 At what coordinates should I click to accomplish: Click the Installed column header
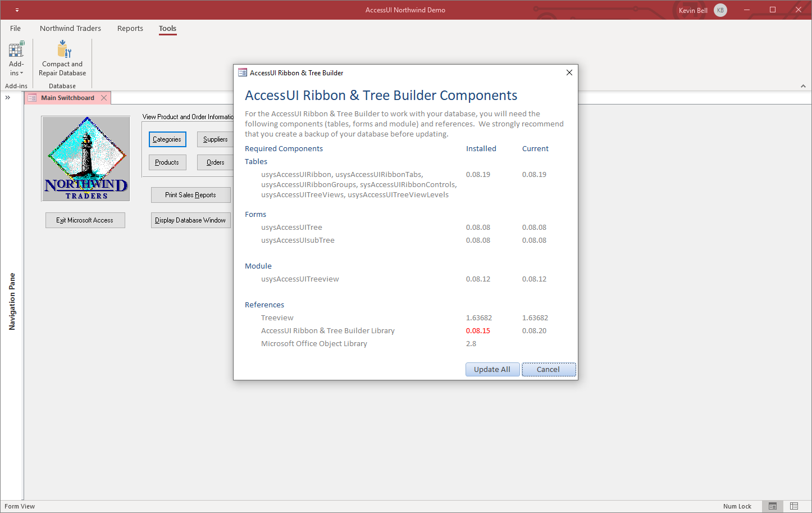point(481,148)
